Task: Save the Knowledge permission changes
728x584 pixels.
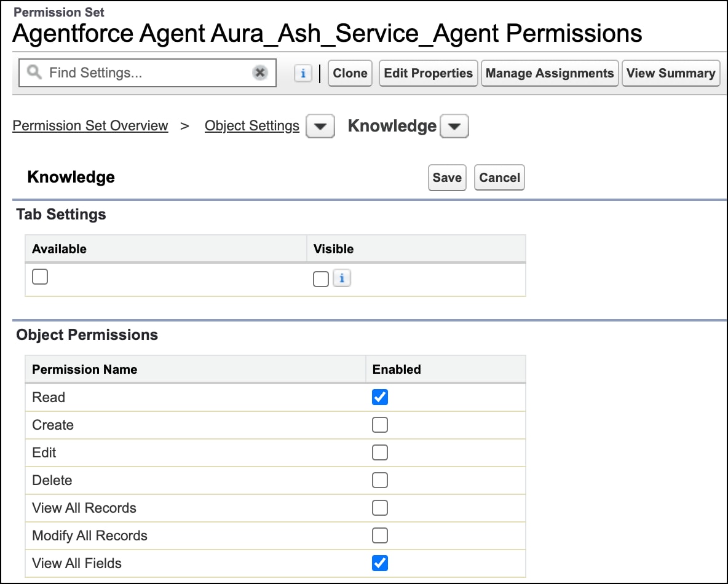Action: (447, 178)
